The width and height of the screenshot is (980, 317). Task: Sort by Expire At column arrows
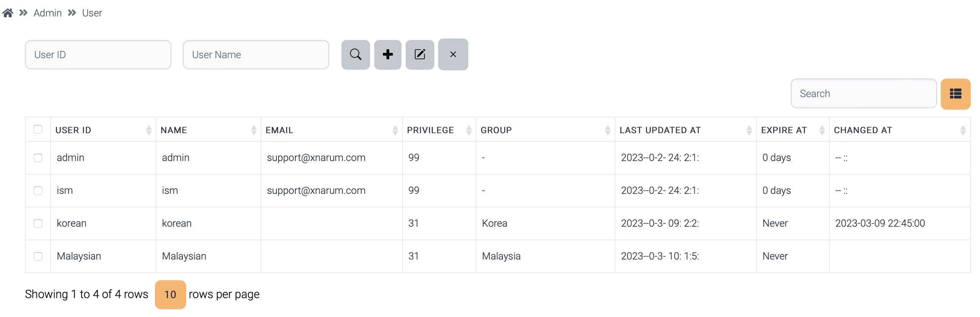[822, 130]
